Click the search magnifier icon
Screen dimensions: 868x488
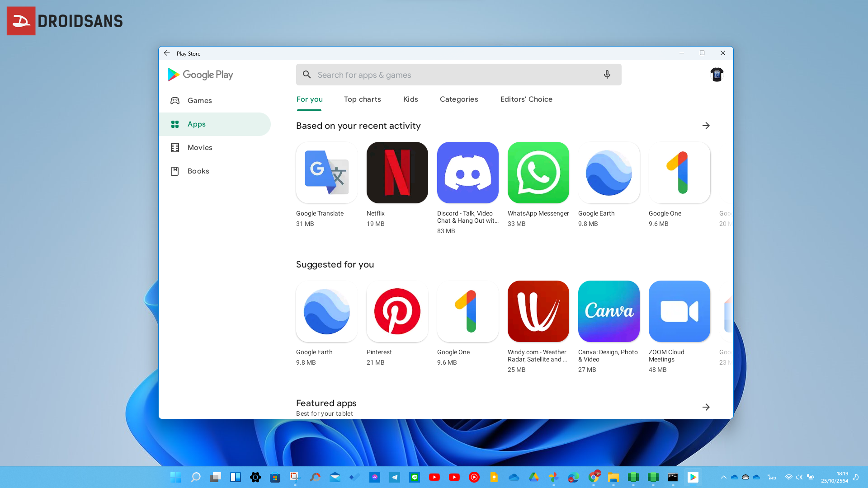pos(307,75)
